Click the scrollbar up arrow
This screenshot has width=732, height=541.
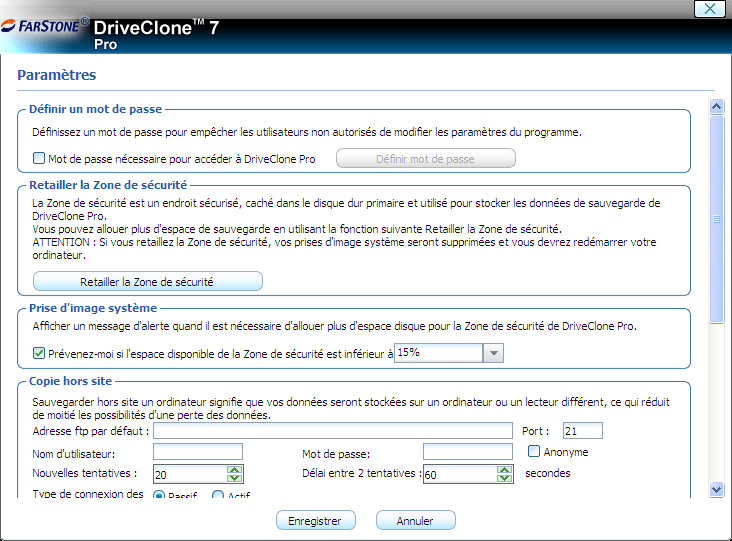[x=716, y=107]
